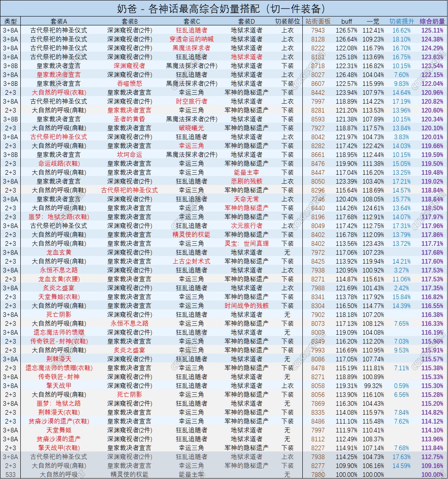
Task: Select the 破晓曦光 cell
Action: (191, 128)
